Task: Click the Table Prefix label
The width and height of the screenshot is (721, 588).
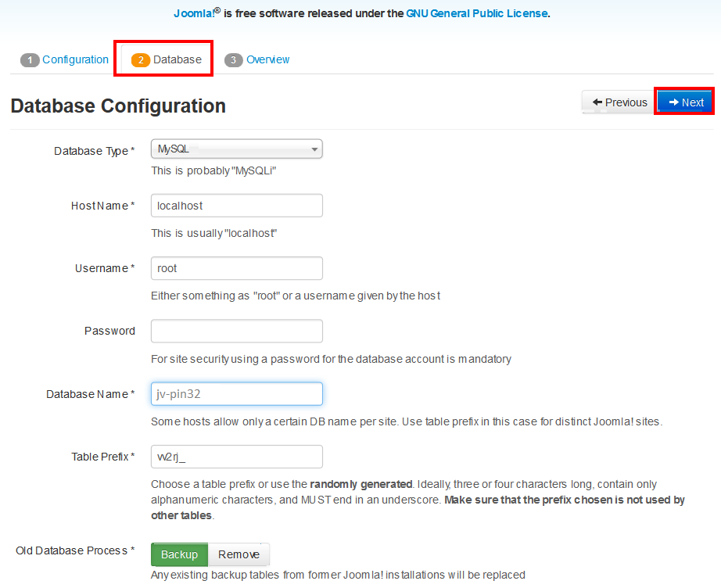Action: tap(103, 457)
